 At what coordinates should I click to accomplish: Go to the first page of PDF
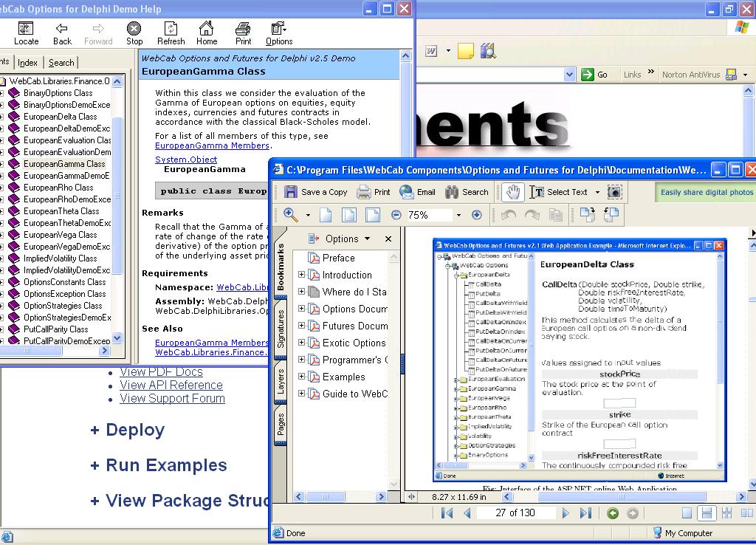pos(447,513)
